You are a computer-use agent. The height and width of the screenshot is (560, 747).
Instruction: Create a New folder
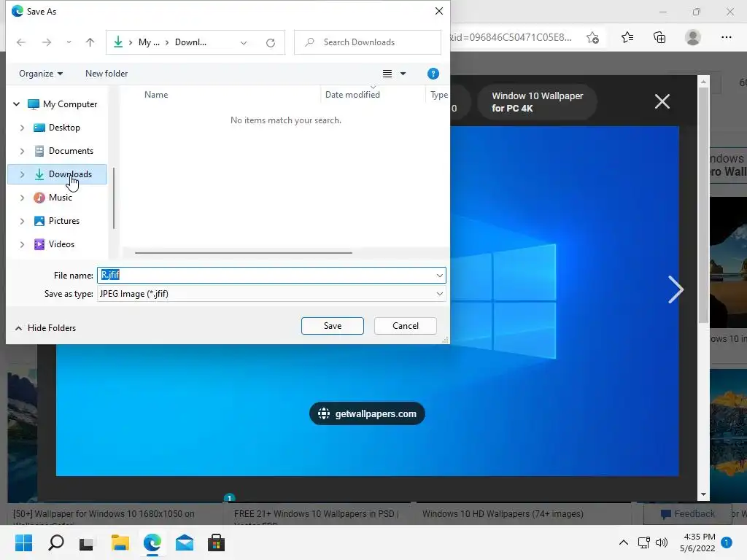[x=107, y=74]
